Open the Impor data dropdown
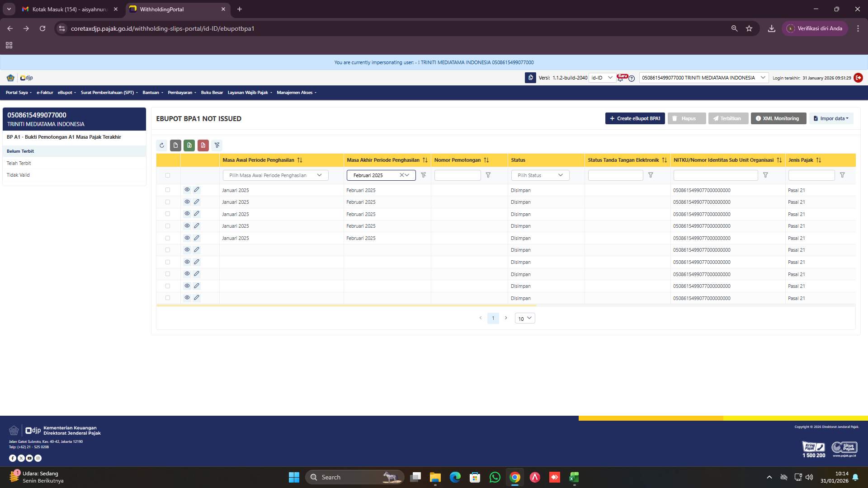This screenshot has height=488, width=868. pyautogui.click(x=831, y=118)
